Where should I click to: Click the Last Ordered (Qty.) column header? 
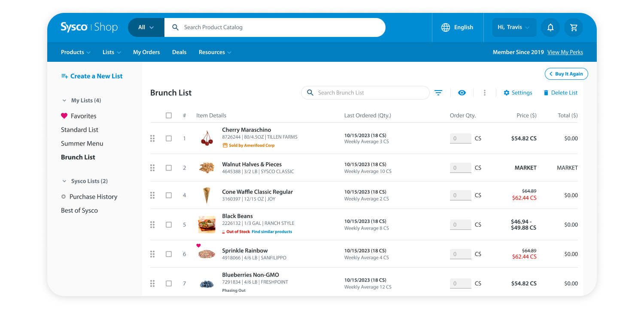click(368, 115)
